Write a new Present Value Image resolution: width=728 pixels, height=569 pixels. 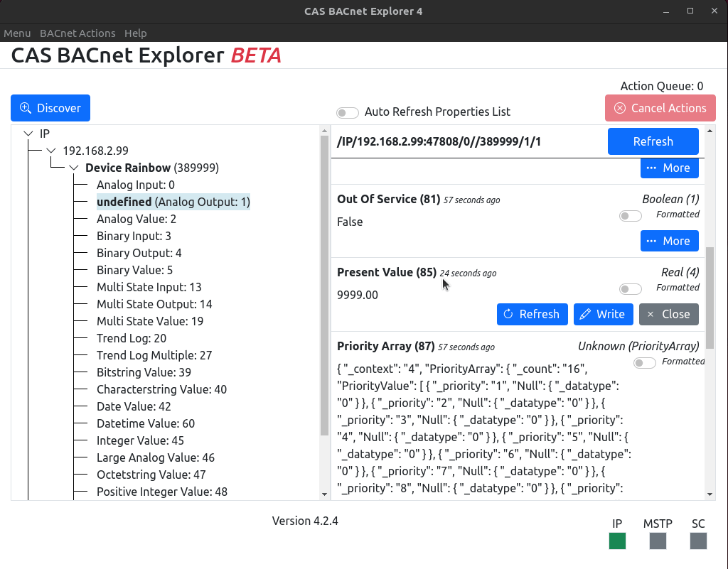[603, 314]
